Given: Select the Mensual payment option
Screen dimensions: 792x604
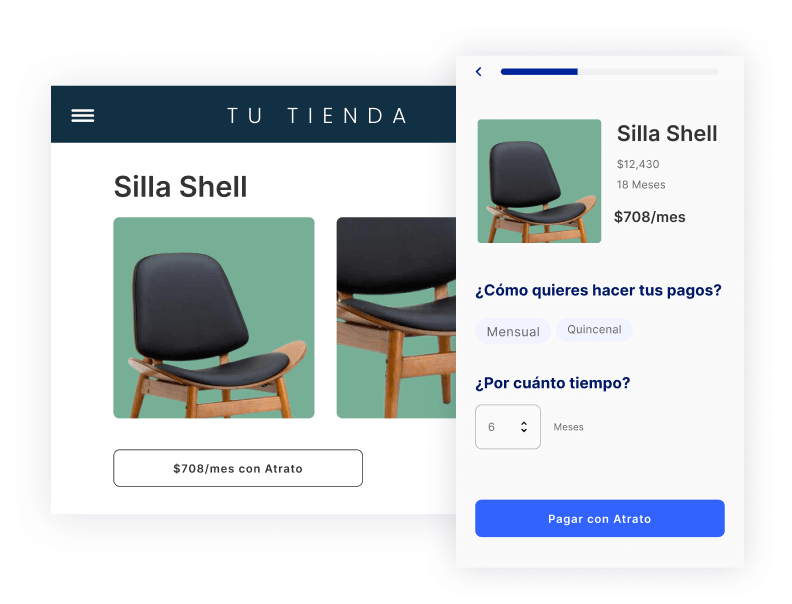Looking at the screenshot, I should 513,331.
